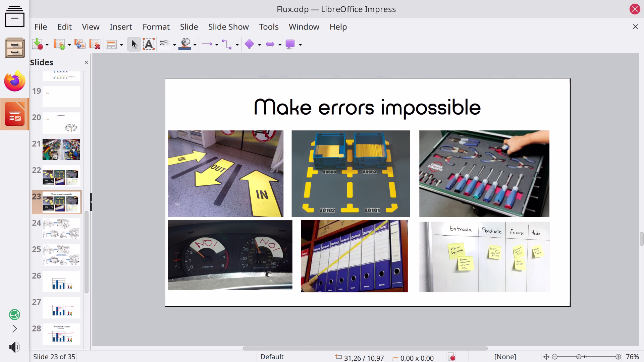Screen dimensions: 644x362
Task: Click the Slide Layout icon
Action: [111, 44]
